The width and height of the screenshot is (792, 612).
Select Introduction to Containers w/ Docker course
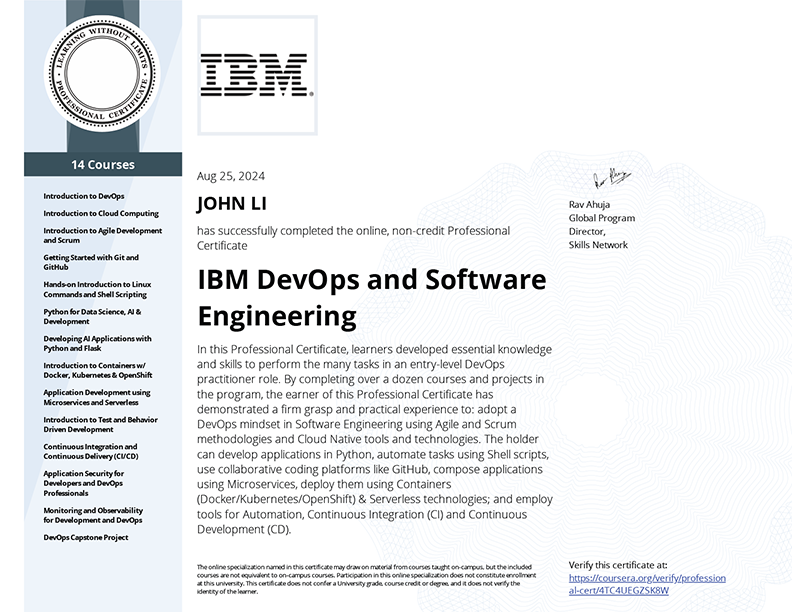tap(98, 370)
